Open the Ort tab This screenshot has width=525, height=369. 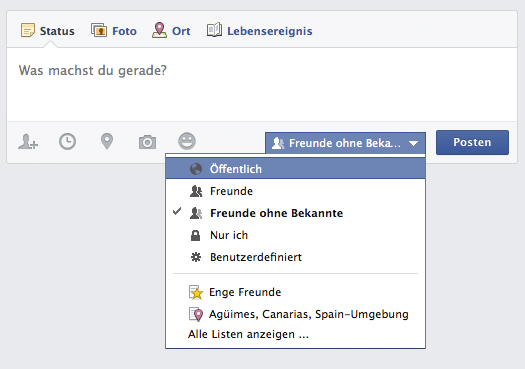click(171, 31)
